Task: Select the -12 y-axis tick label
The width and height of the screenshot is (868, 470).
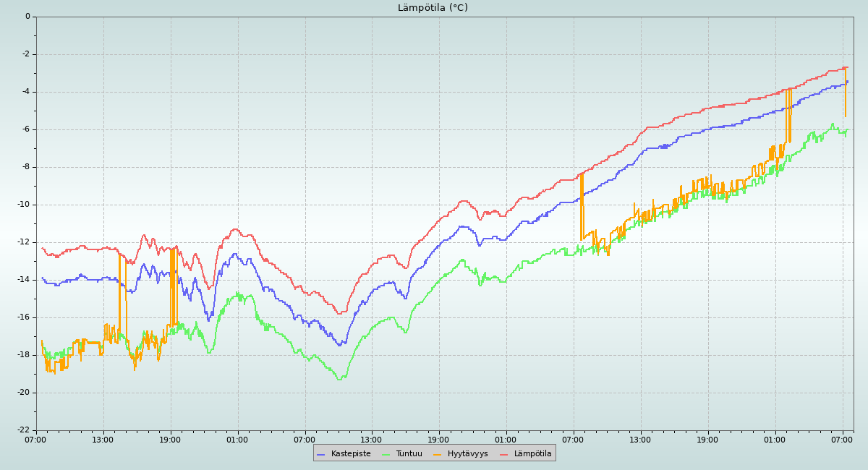Action: click(24, 242)
